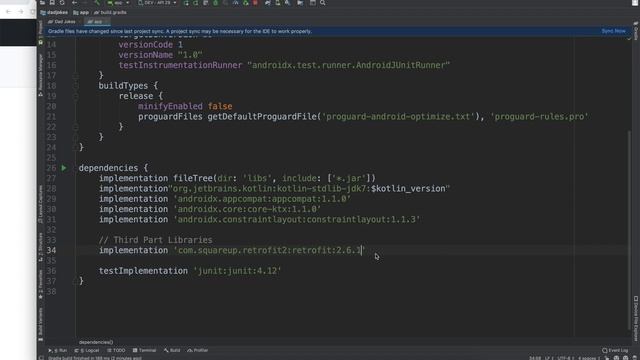Open the Favorites side panel
The image size is (640, 360).
point(40,284)
